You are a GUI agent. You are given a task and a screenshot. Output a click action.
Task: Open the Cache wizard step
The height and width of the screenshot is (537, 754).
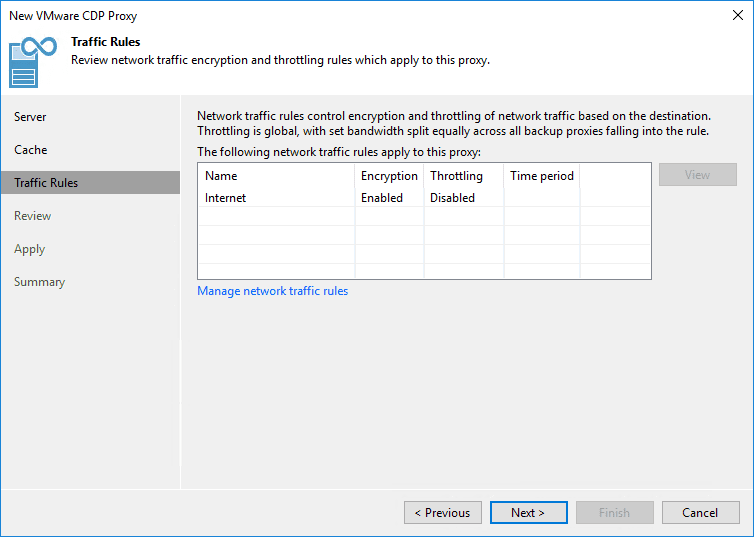(31, 150)
